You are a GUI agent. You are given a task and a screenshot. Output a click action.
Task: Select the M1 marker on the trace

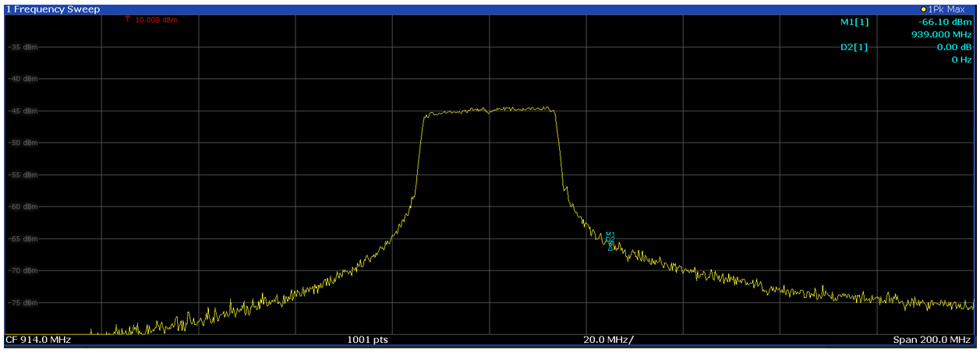(x=610, y=235)
